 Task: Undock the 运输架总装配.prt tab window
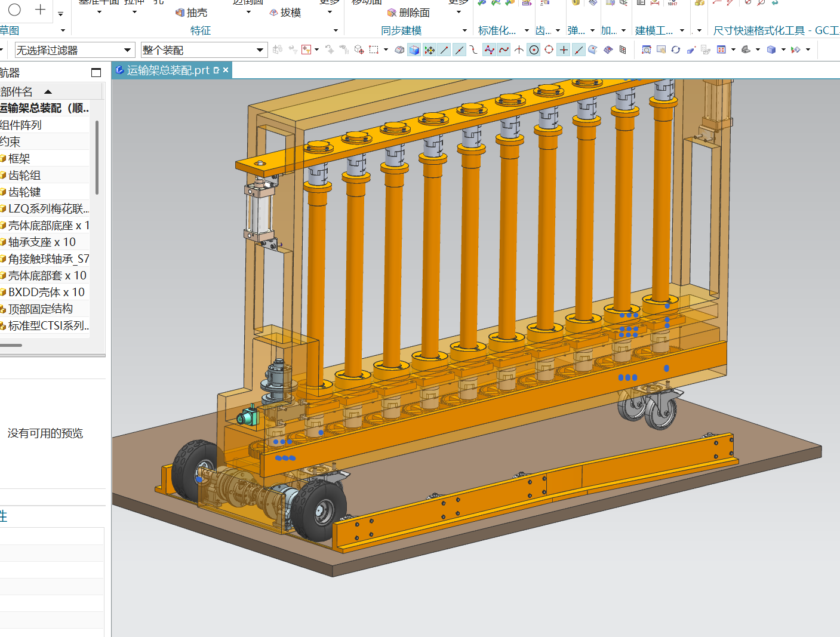216,70
